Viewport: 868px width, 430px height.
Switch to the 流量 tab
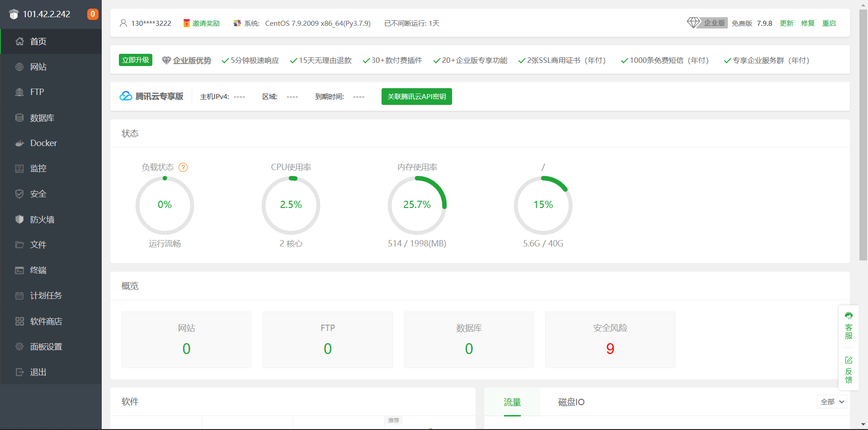[512, 402]
